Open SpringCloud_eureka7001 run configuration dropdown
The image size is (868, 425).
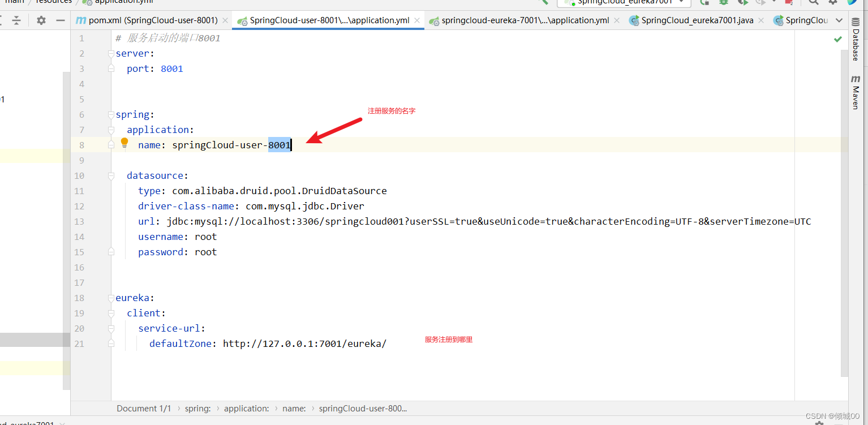click(x=624, y=2)
